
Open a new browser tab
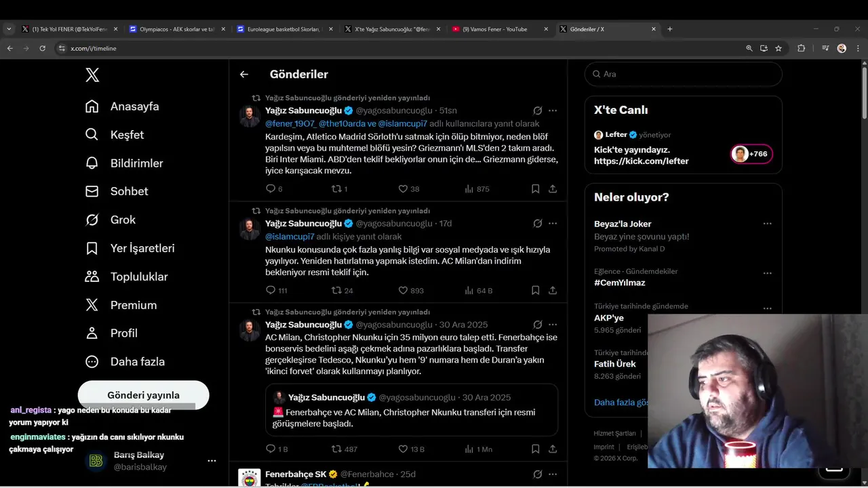click(670, 29)
